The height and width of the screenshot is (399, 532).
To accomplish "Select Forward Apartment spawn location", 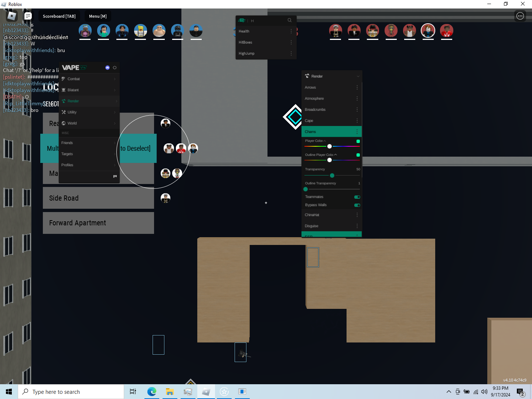I will [x=98, y=223].
